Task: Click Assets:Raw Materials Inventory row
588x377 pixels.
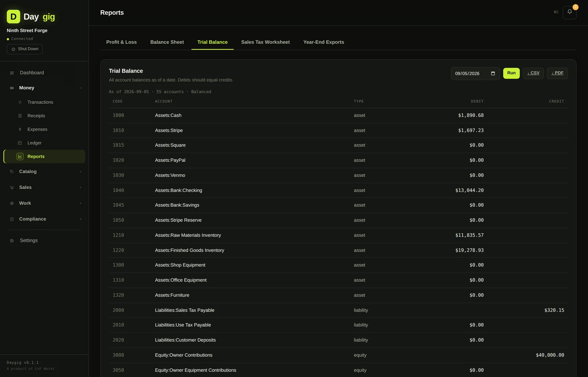Action: (338, 235)
